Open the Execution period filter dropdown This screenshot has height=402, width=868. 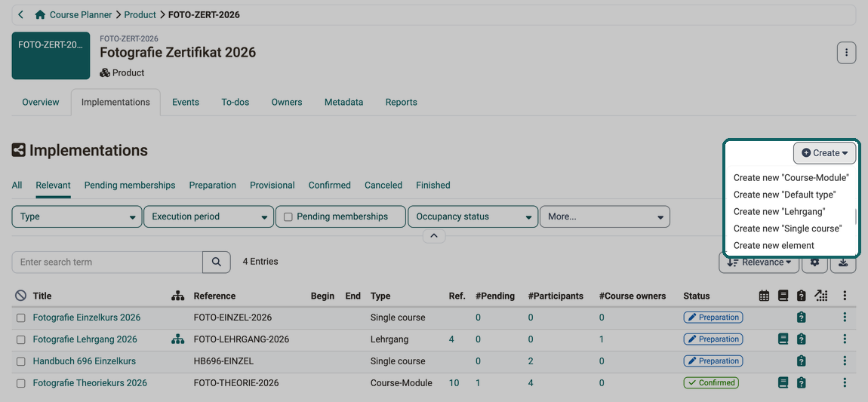(x=208, y=216)
